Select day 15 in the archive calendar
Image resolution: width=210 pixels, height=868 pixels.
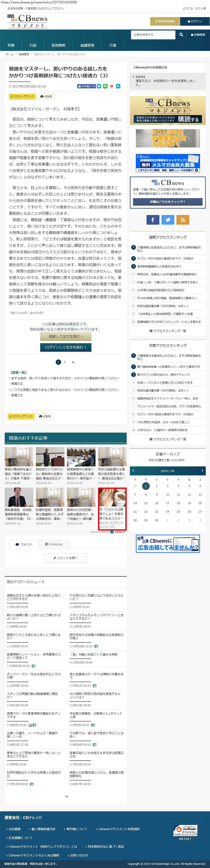point(146,503)
